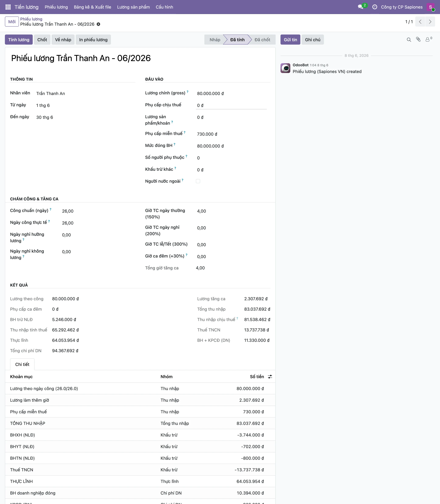Open the apps grid menu icon
Screen dimensions: 440x504
tap(8, 7)
